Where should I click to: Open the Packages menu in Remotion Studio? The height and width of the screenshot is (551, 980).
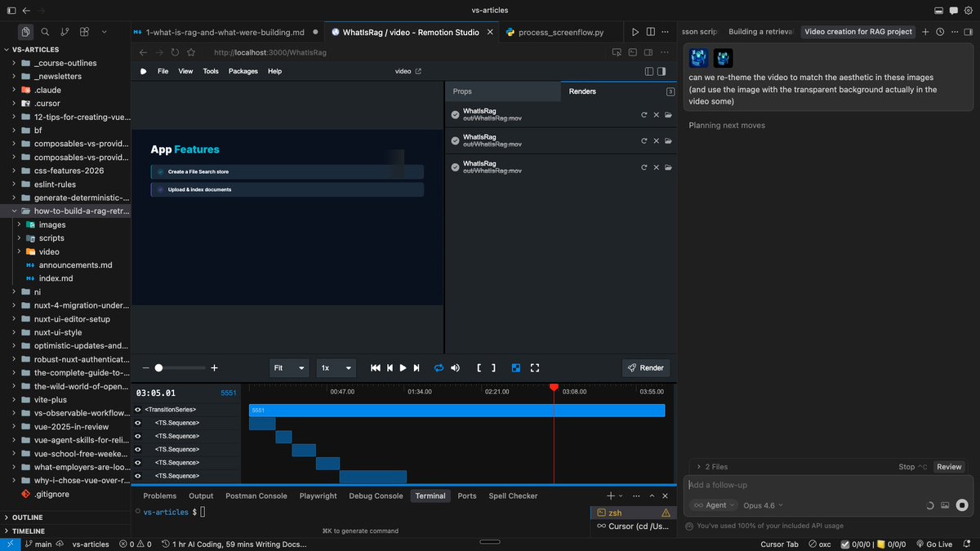point(243,71)
